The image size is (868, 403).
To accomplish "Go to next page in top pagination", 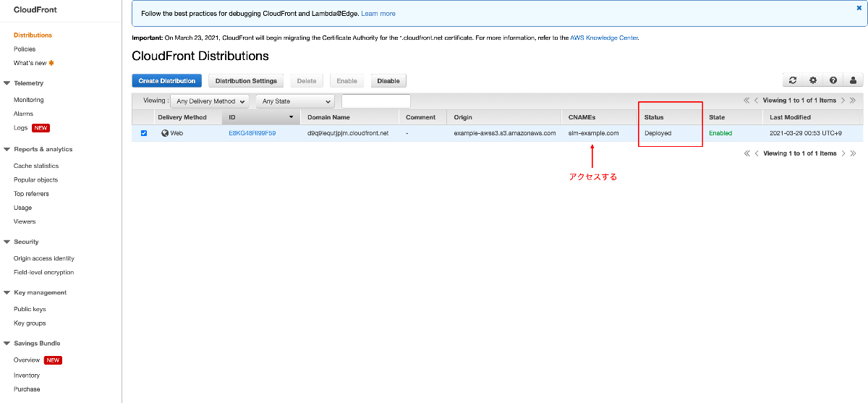I will click(x=843, y=101).
